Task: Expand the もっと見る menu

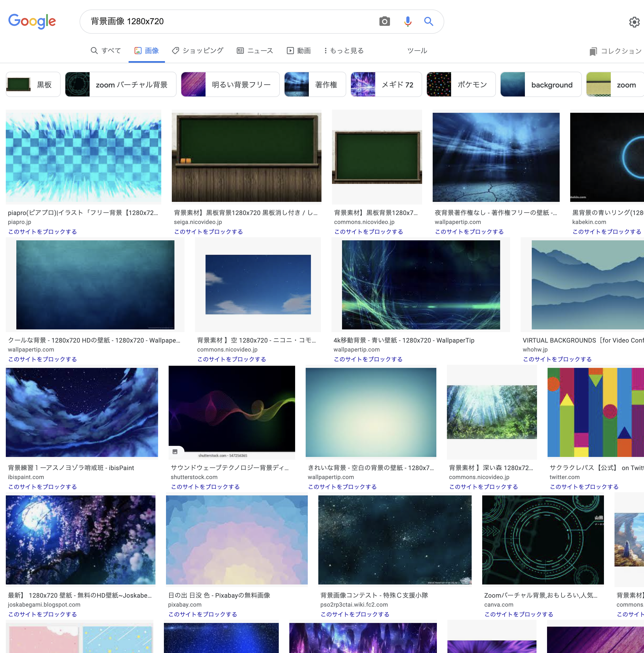Action: coord(344,51)
